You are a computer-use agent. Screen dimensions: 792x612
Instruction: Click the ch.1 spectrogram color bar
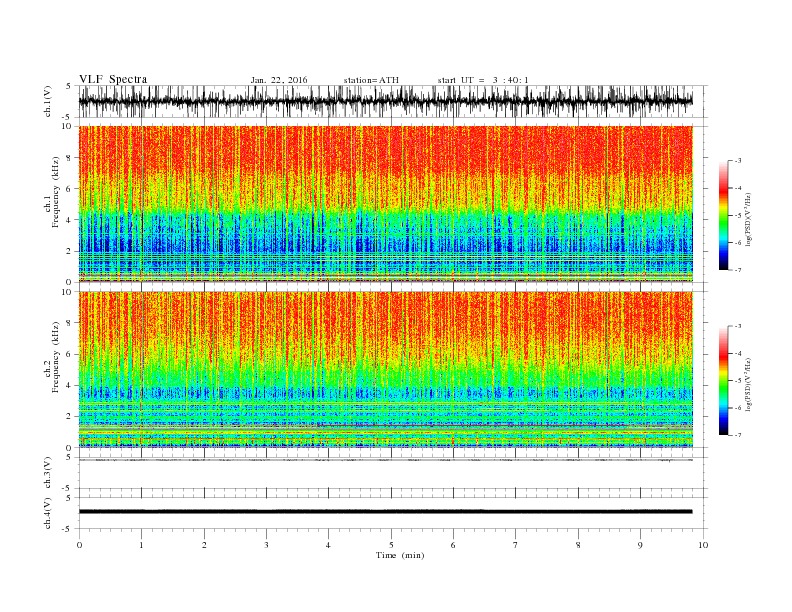723,215
